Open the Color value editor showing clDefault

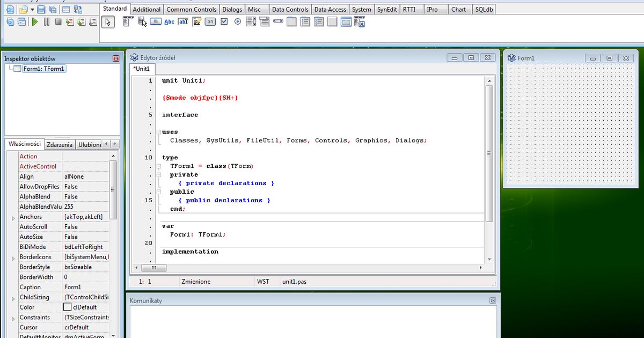86,307
